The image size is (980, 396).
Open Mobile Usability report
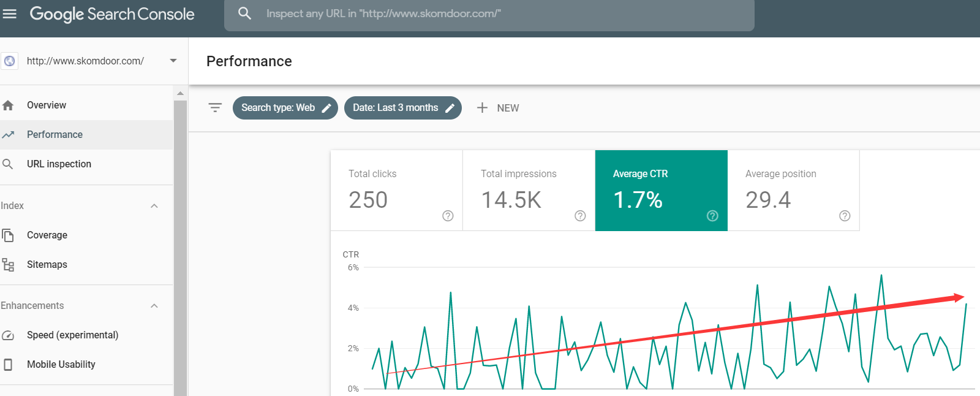(87, 365)
